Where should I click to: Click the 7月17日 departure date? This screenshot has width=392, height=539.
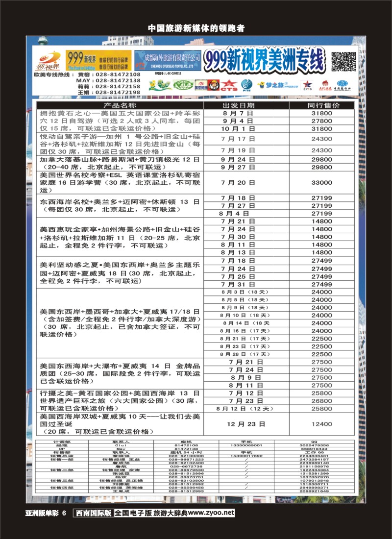238,139
